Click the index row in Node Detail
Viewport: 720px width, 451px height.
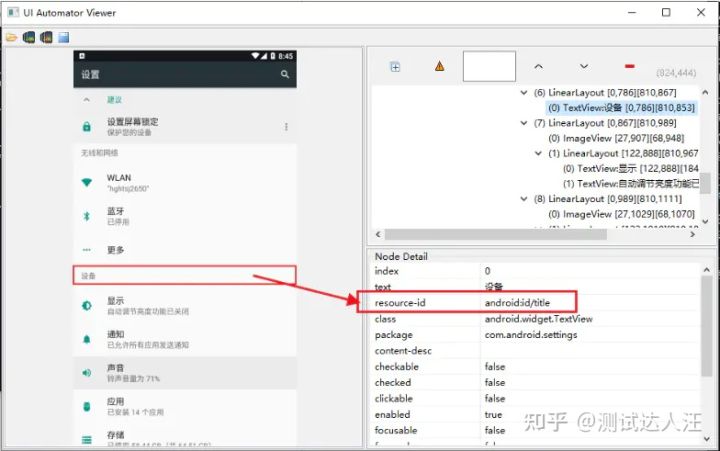(x=535, y=271)
